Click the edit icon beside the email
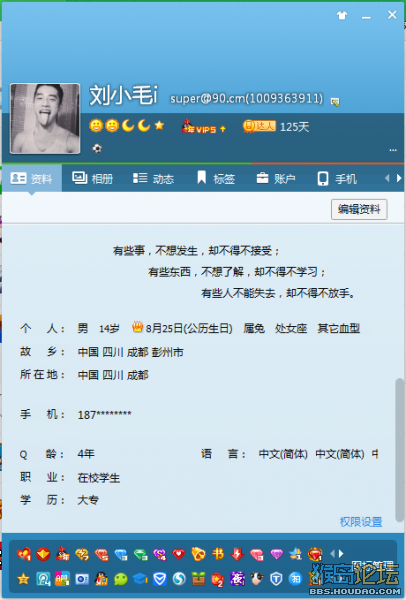The image size is (406, 600). click(x=335, y=102)
